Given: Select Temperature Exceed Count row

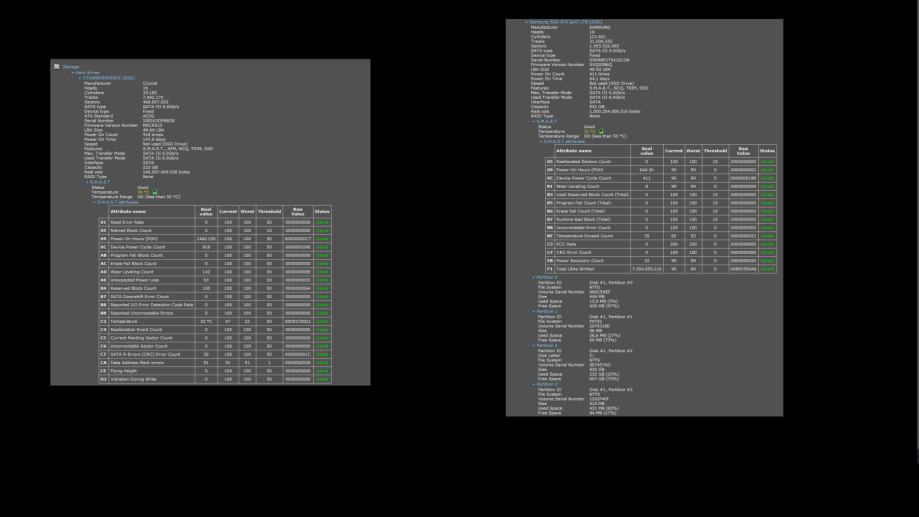Looking at the screenshot, I should (x=661, y=236).
